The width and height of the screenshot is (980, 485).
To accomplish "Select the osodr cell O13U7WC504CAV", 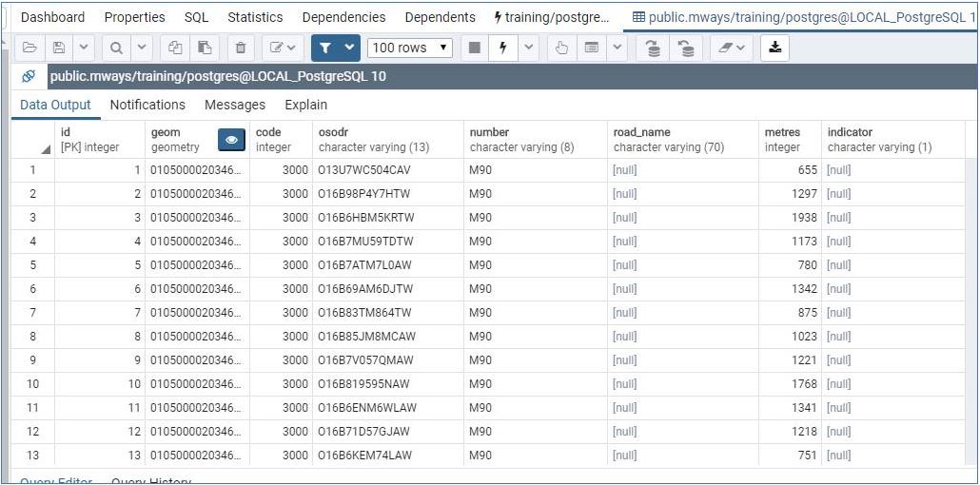I will pos(387,170).
